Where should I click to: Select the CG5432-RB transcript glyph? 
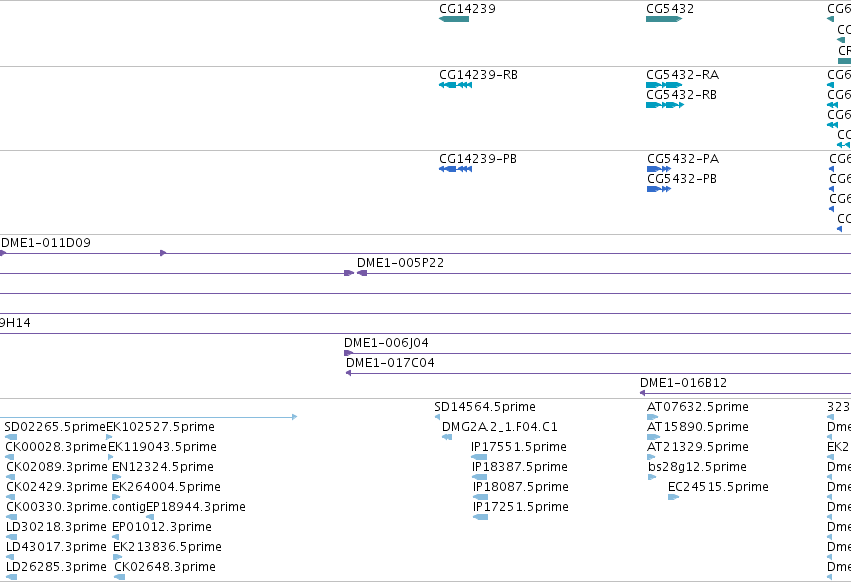665,105
